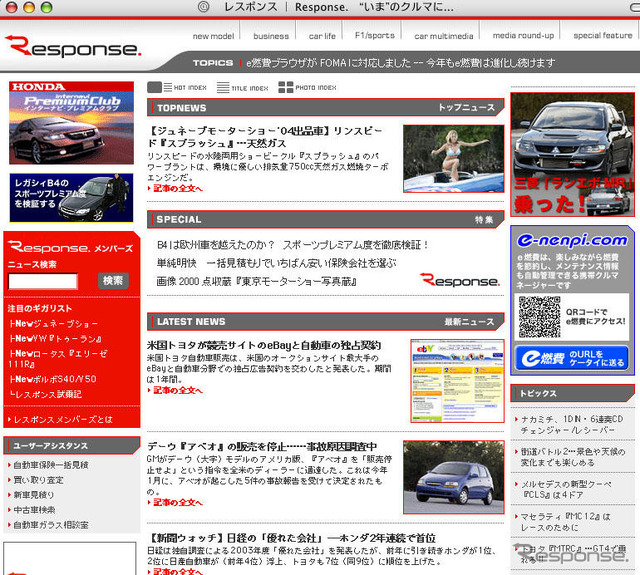The width and height of the screenshot is (640, 575).
Task: Open the Honda Premium Club banner
Action: tap(71, 123)
